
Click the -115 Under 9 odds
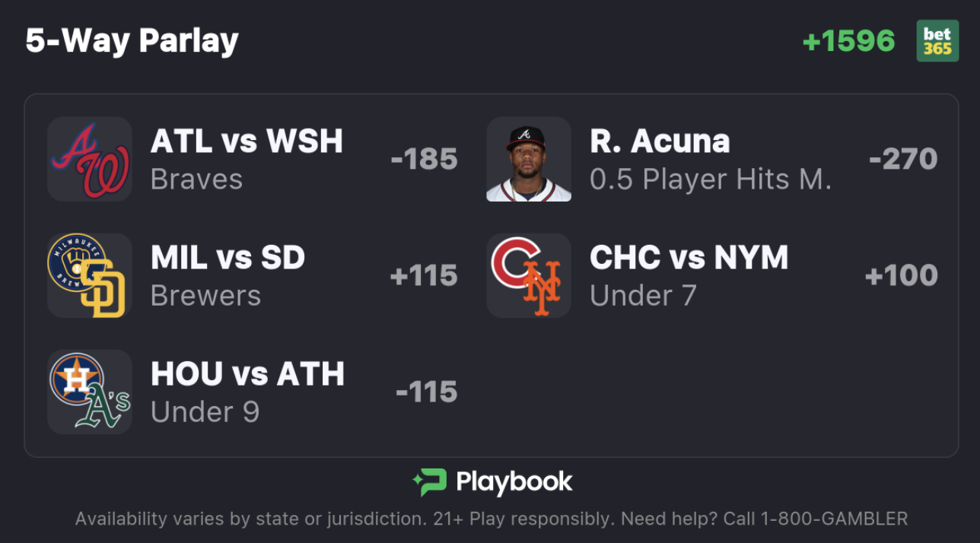426,392
